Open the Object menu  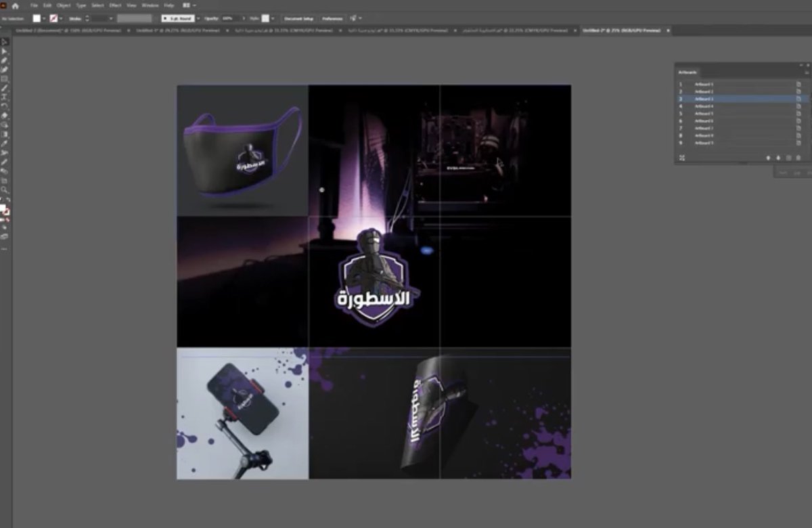pyautogui.click(x=64, y=5)
